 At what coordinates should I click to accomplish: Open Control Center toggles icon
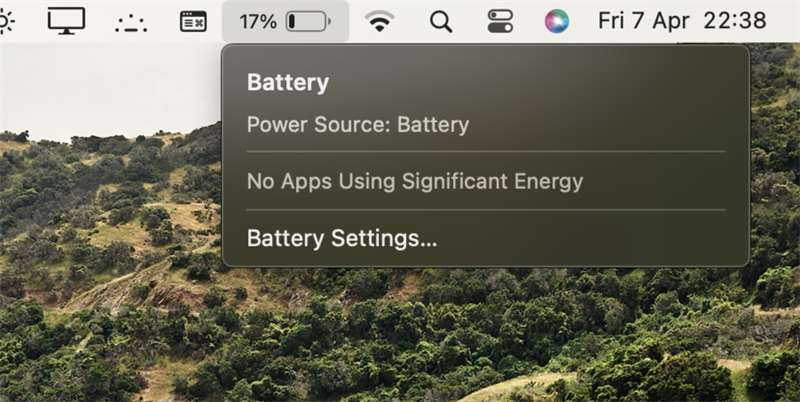pos(500,21)
